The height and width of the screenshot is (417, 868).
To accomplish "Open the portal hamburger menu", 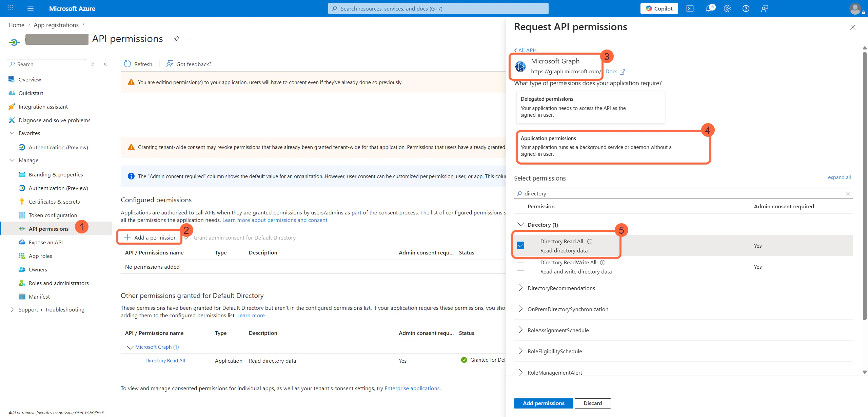I will click(31, 8).
